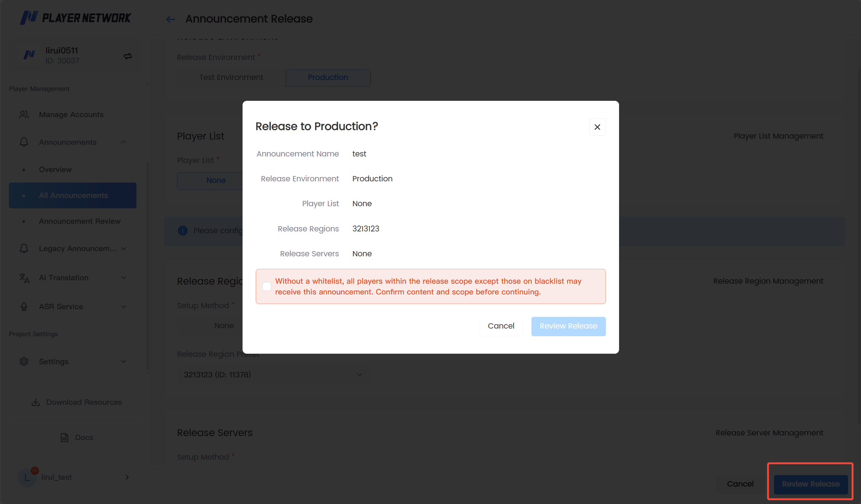Click the "Player Management" section label
The height and width of the screenshot is (504, 861).
point(39,89)
